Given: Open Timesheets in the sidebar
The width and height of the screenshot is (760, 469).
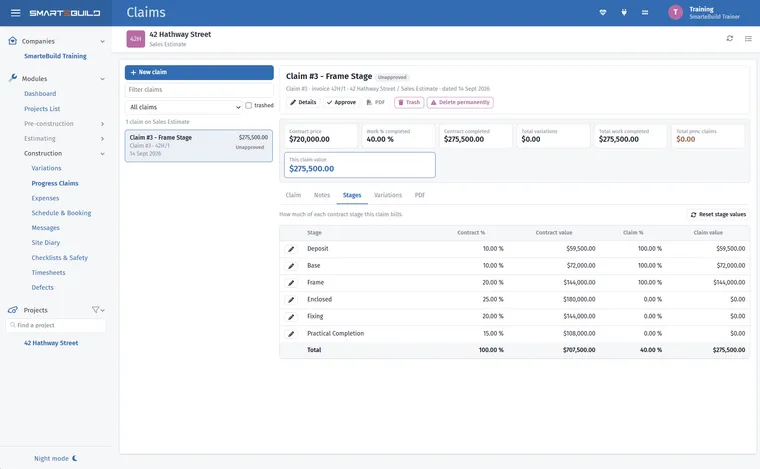Looking at the screenshot, I should click(x=48, y=272).
